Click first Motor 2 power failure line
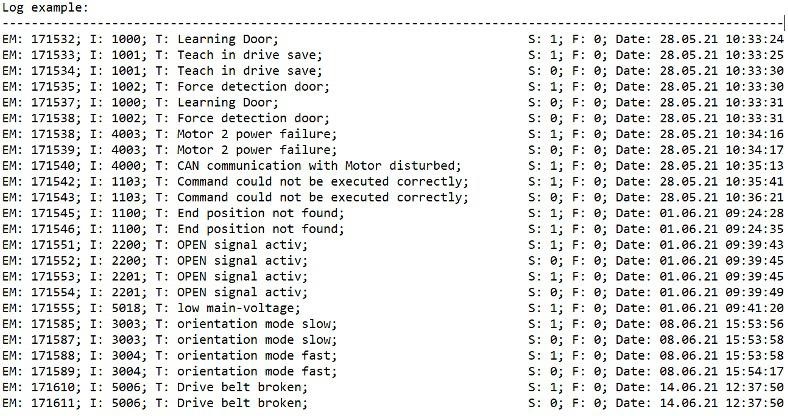The image size is (788, 416). (x=393, y=134)
